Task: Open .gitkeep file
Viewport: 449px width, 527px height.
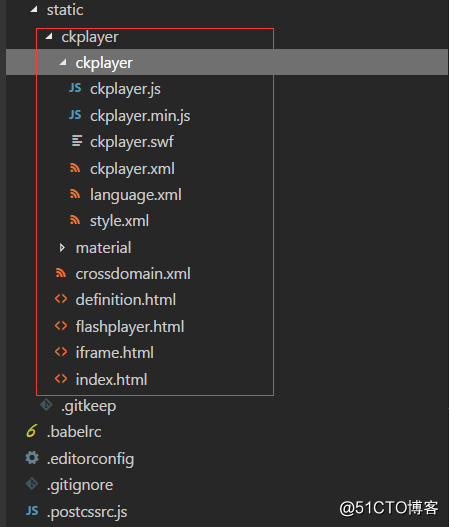Action: pos(88,406)
